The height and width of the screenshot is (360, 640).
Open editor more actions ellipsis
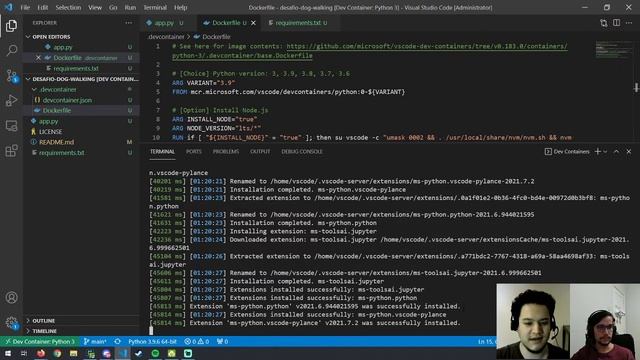pyautogui.click(x=629, y=23)
